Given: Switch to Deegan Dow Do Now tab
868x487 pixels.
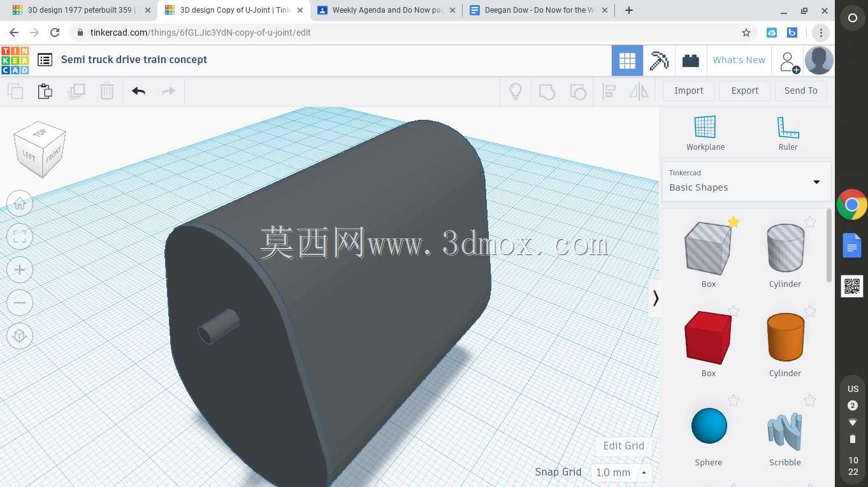Looking at the screenshot, I should [x=539, y=10].
